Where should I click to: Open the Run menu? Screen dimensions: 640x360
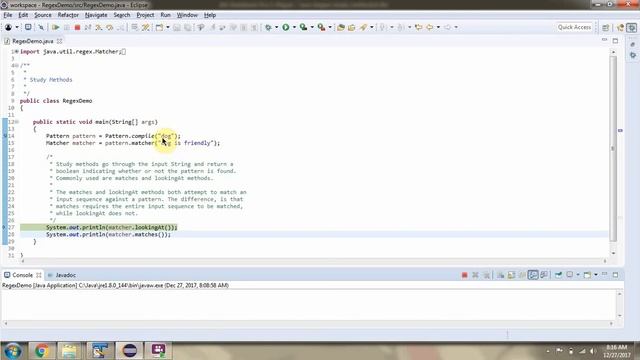point(165,15)
